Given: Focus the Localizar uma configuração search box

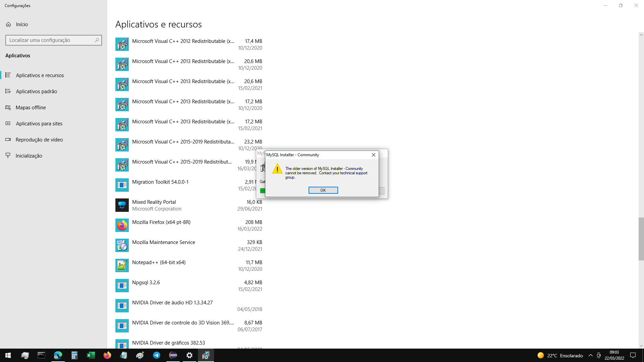Looking at the screenshot, I should pos(54,40).
